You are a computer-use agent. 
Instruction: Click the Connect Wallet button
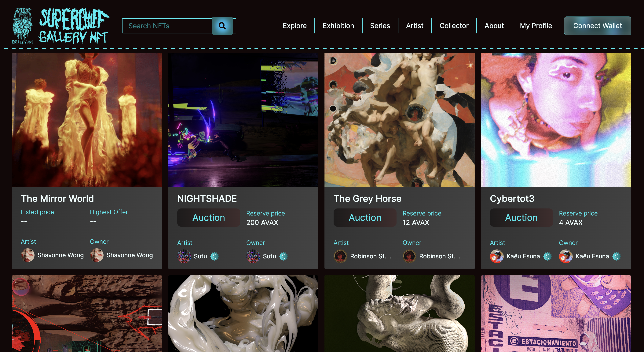(598, 26)
